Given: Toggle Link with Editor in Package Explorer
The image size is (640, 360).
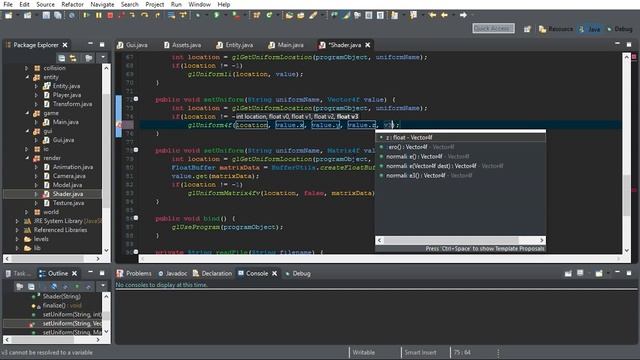Looking at the screenshot, I should (x=73, y=58).
